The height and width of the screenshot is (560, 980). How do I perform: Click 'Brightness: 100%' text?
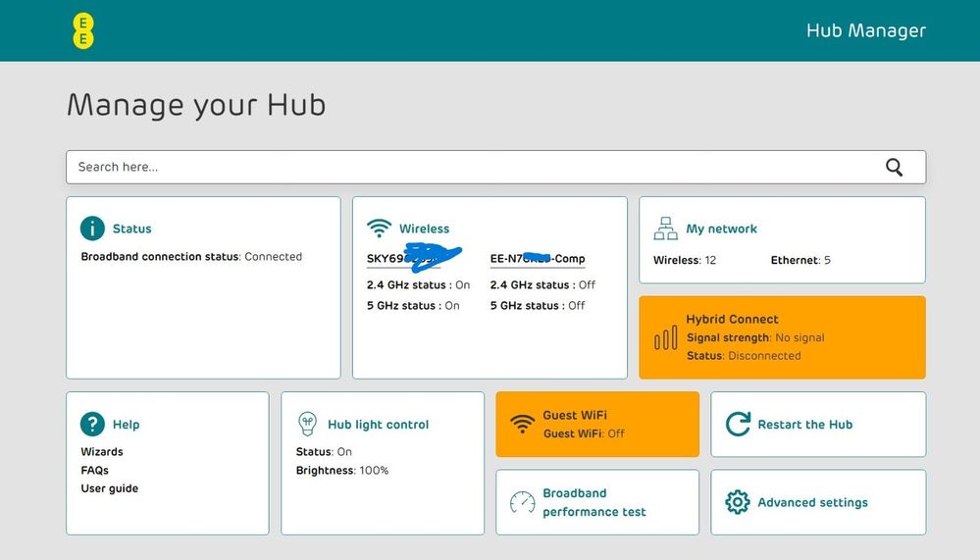342,470
